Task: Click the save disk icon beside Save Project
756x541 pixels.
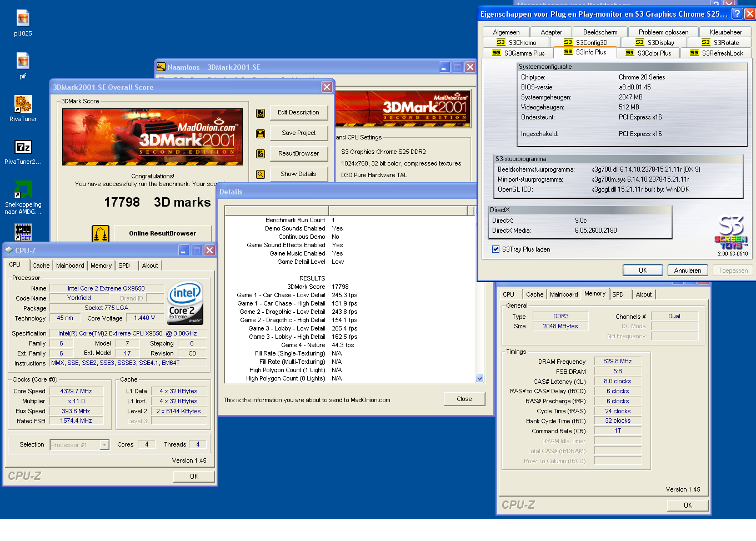Action: 260,133
